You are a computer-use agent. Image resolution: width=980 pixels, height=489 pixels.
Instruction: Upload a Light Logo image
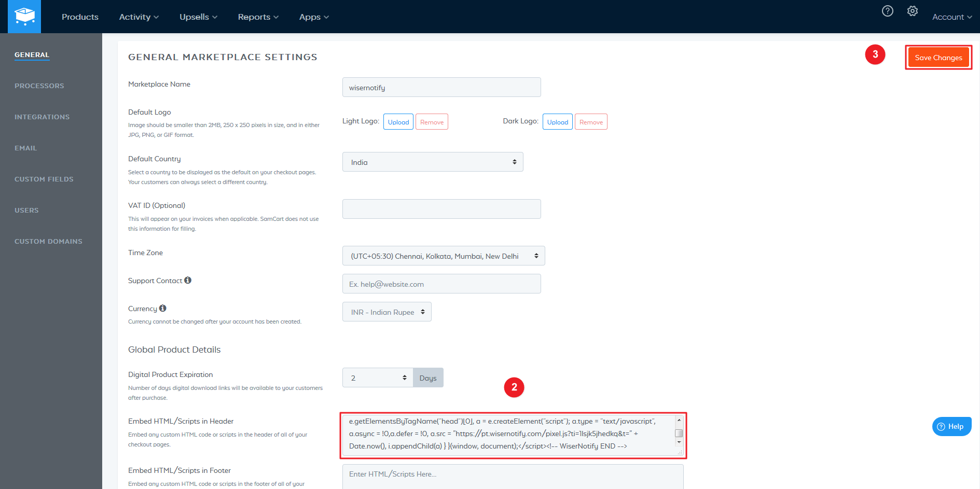398,122
